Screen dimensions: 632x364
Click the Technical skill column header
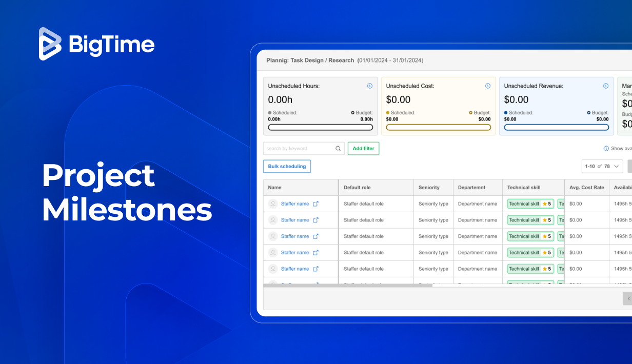[x=533, y=188]
